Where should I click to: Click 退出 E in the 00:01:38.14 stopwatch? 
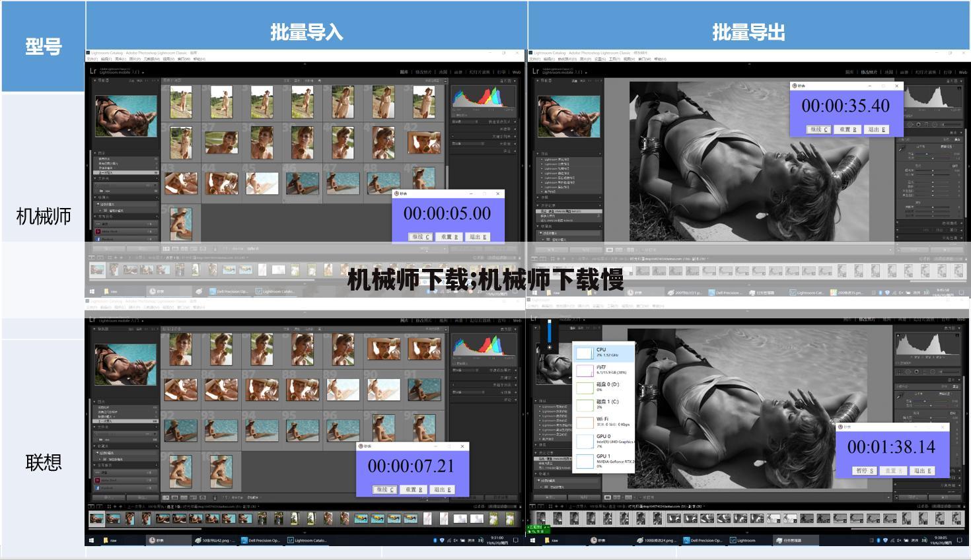[922, 471]
